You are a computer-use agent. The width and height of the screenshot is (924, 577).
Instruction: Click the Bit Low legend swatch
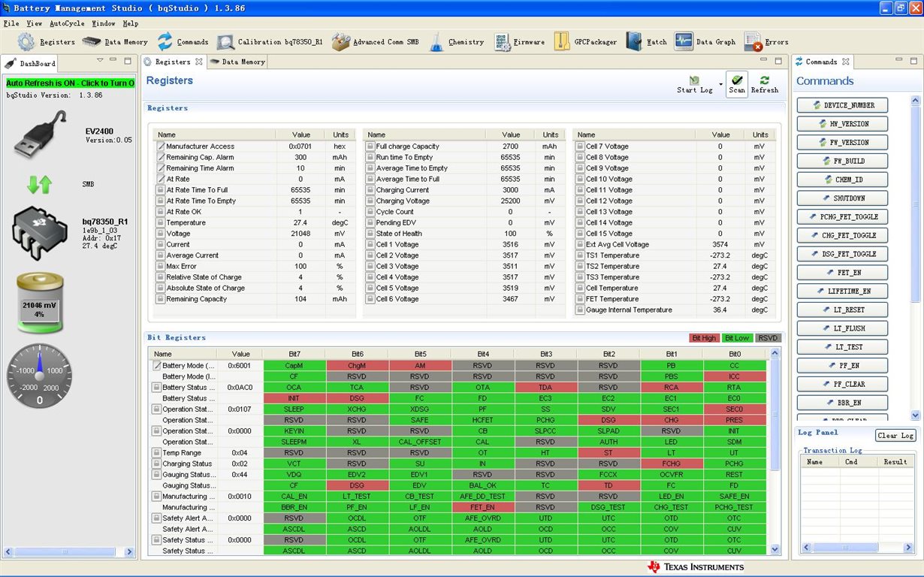coord(737,338)
